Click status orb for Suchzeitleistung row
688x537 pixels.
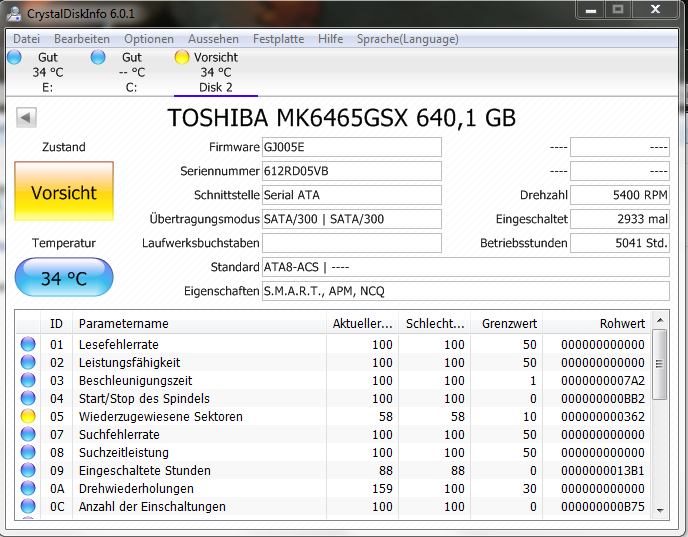pos(28,452)
